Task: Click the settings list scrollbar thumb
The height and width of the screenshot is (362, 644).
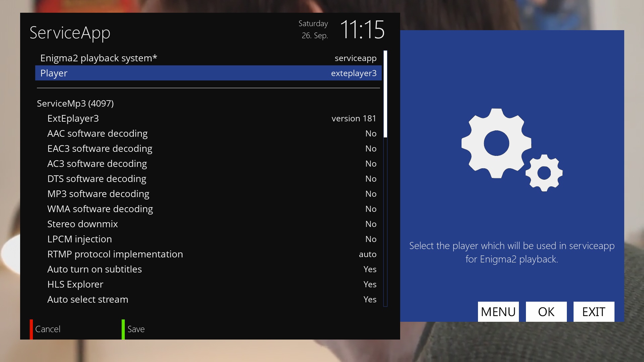Action: (385, 94)
